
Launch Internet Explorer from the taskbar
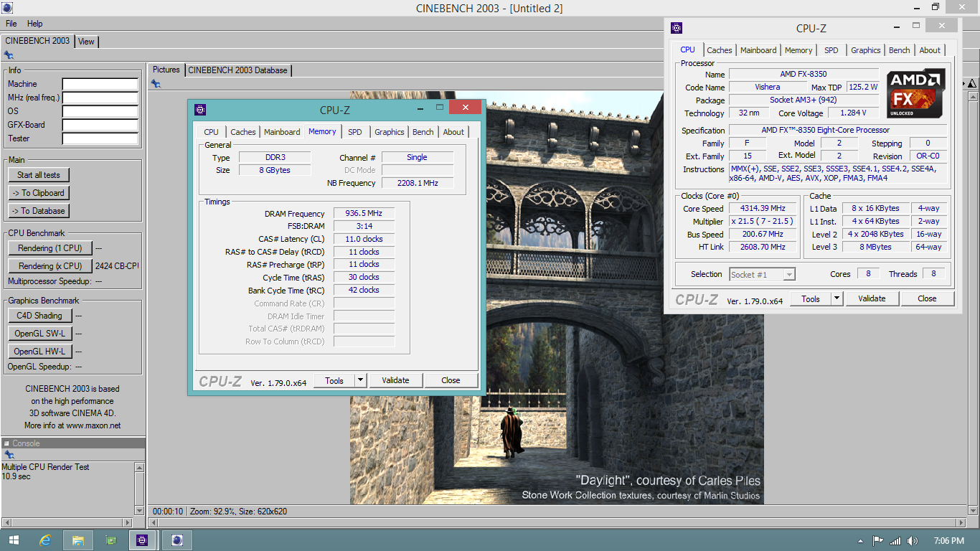click(x=45, y=540)
